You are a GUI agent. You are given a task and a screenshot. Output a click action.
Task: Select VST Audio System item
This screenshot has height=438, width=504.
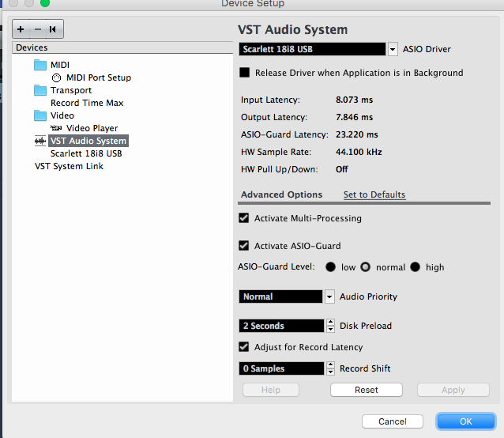pyautogui.click(x=88, y=141)
